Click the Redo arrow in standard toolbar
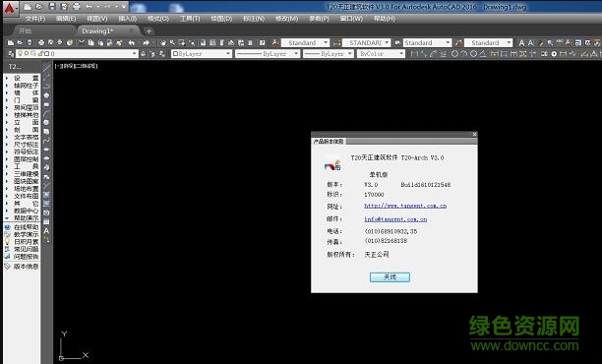This screenshot has height=364, width=602. pyautogui.click(x=146, y=42)
